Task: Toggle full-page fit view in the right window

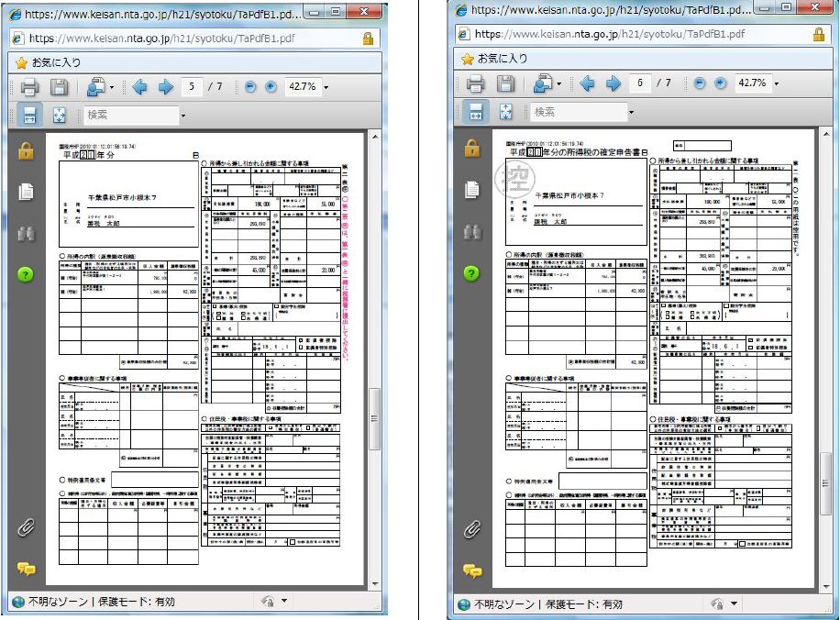Action: (506, 112)
